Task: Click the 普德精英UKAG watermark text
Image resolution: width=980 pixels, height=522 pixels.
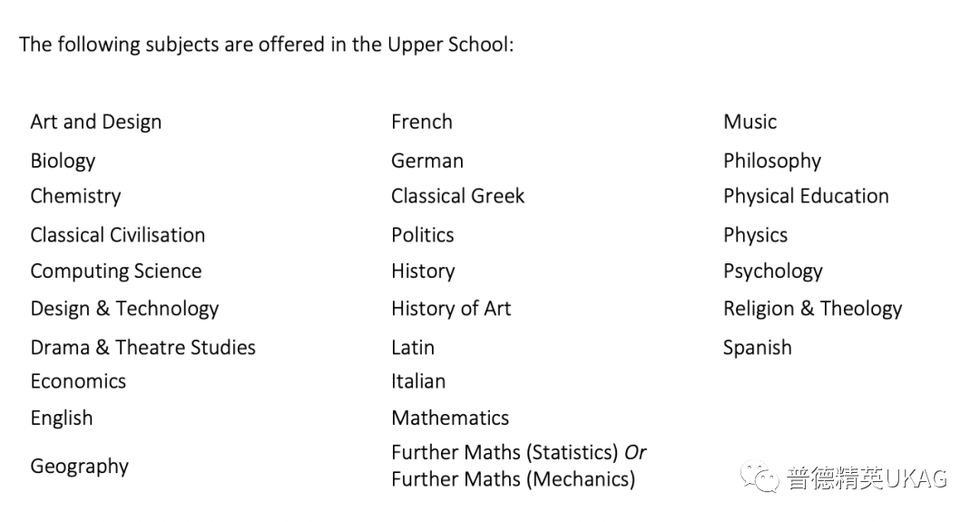Action: pos(867,478)
